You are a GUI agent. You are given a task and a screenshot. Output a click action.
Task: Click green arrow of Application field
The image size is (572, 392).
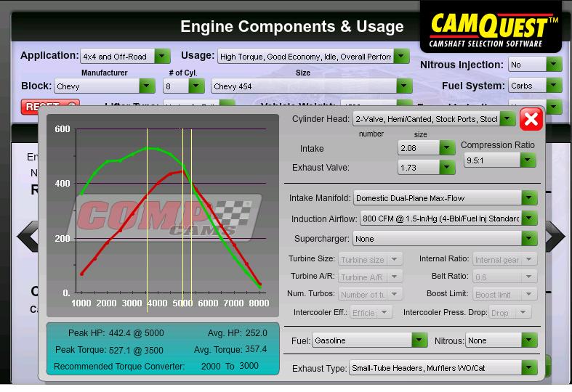click(x=163, y=57)
